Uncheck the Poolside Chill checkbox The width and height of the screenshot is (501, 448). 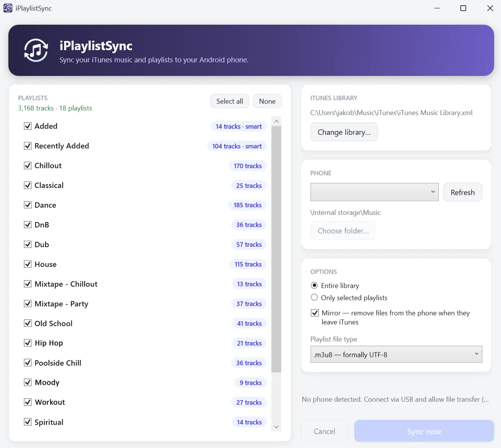tap(28, 363)
